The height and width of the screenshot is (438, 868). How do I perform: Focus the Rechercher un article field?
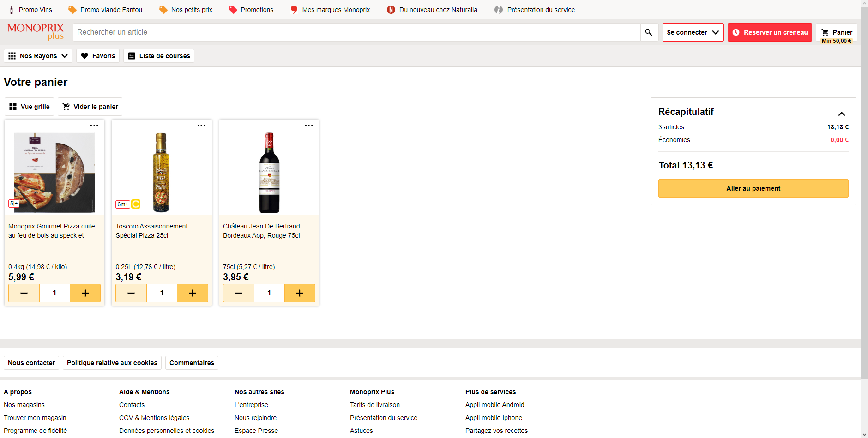tap(356, 32)
